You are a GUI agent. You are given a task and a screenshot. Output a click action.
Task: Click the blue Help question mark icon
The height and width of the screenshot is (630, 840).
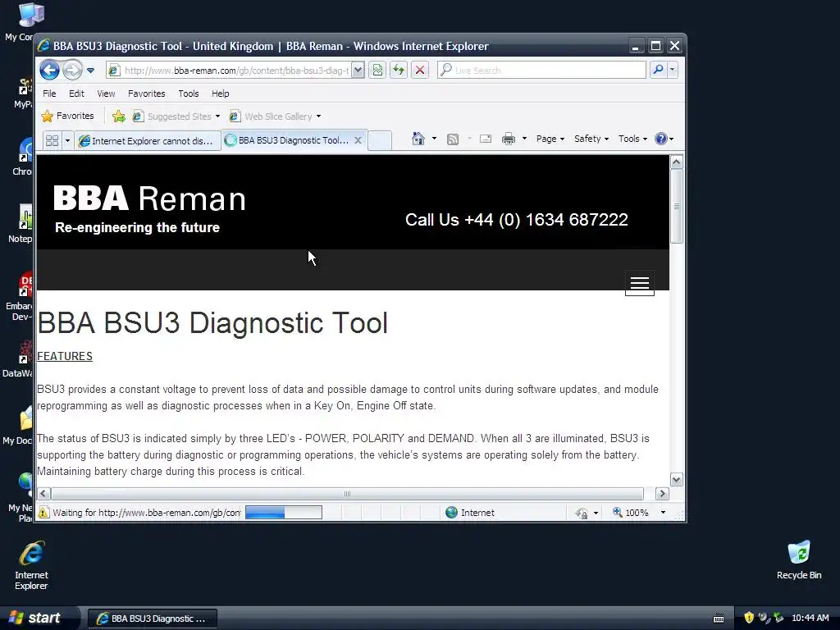(x=661, y=139)
